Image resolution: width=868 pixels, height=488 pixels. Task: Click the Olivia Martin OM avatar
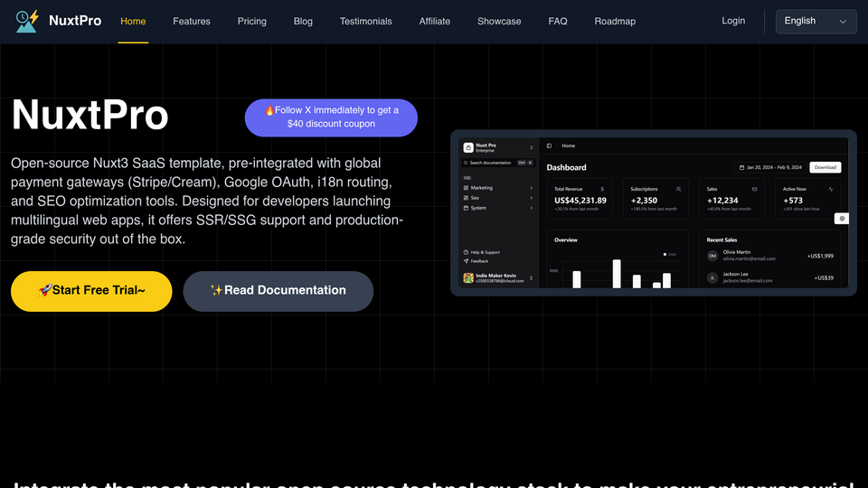tap(712, 256)
